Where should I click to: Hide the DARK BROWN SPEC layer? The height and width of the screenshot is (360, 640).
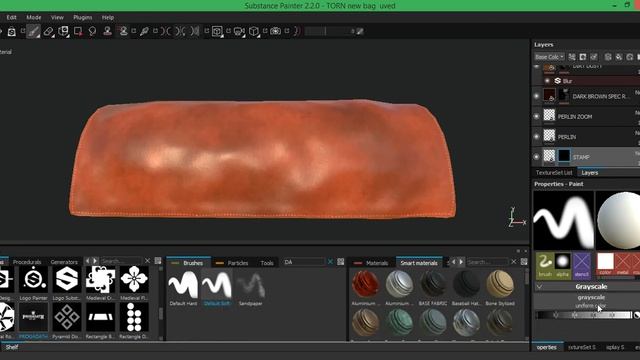pyautogui.click(x=537, y=96)
